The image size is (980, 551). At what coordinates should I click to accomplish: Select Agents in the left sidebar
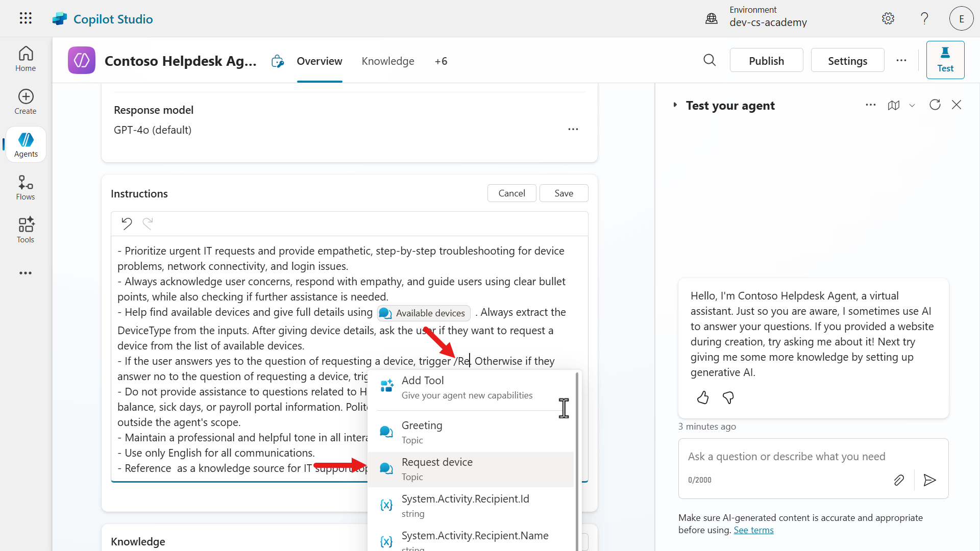click(26, 144)
